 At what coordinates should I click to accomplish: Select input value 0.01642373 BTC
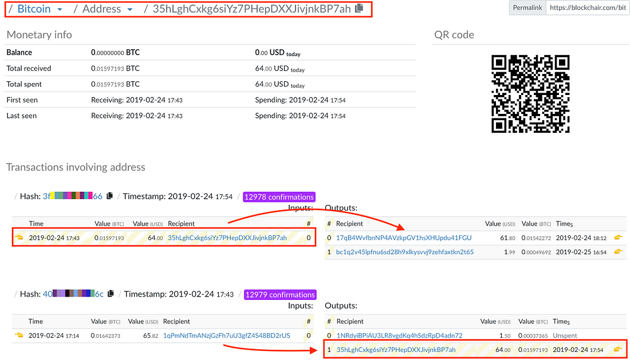105,335
